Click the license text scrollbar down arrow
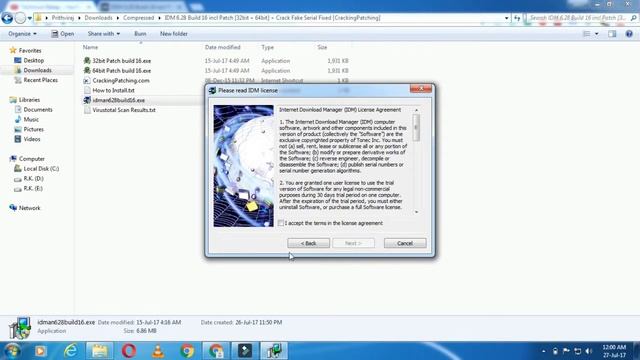The width and height of the screenshot is (640, 360). pyautogui.click(x=416, y=212)
